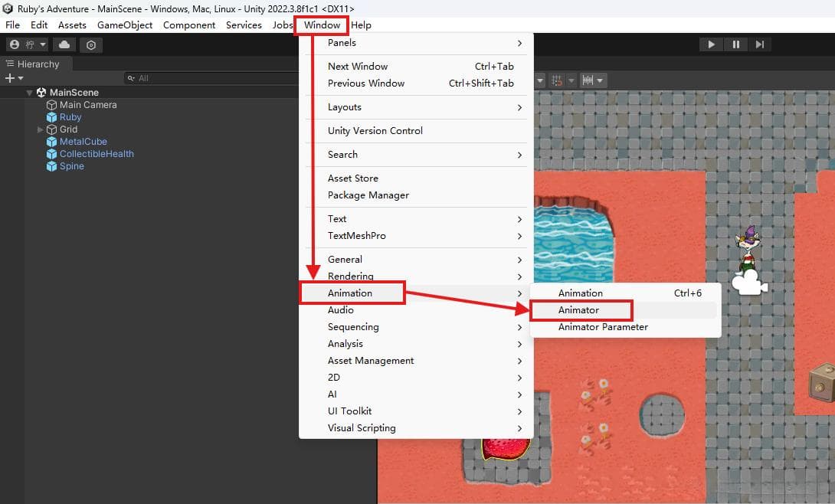Screen dimensions: 835x504
Task: Open Unity Version Control settings icon
Action: tap(91, 45)
